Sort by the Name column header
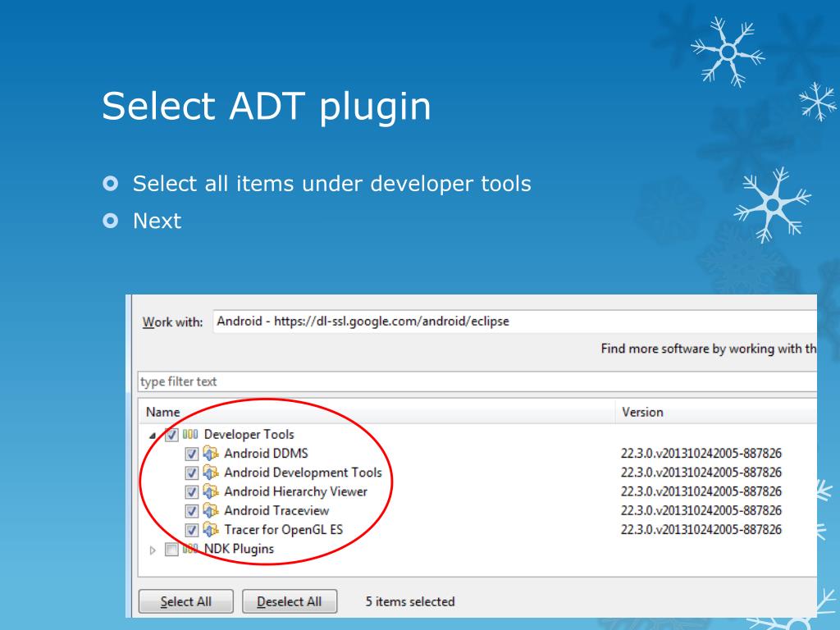Screen dimensions: 840x630 point(377,412)
